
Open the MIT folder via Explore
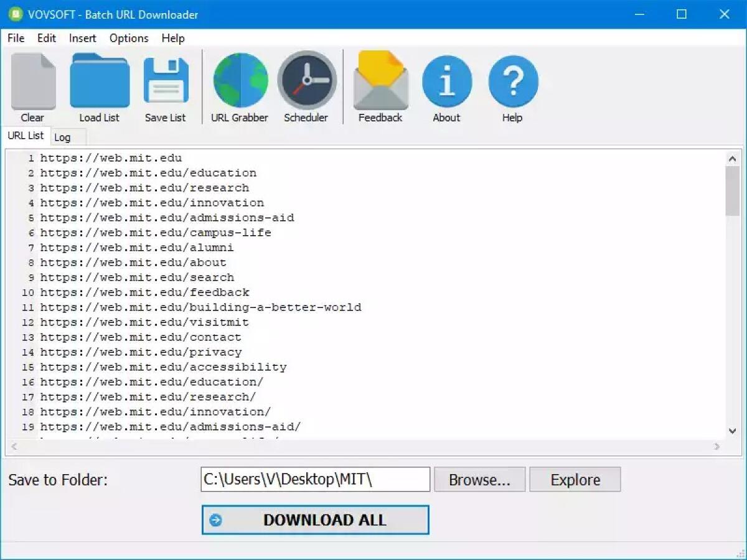point(575,479)
